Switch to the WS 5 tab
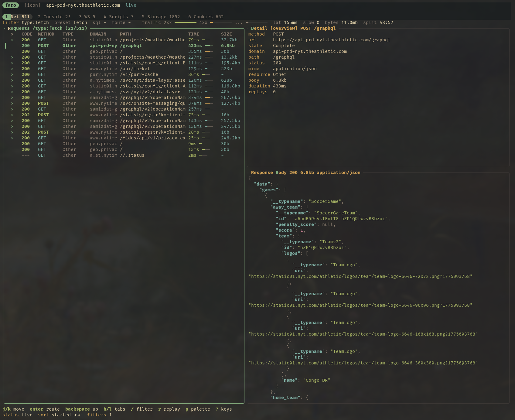Image resolution: width=515 pixels, height=420 pixels. tap(87, 17)
